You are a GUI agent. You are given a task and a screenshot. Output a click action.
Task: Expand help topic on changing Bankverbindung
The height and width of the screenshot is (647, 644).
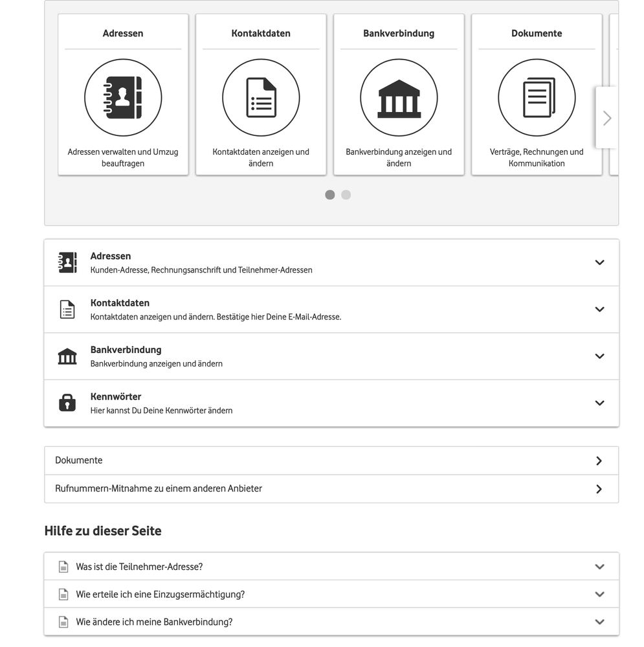pos(331,622)
